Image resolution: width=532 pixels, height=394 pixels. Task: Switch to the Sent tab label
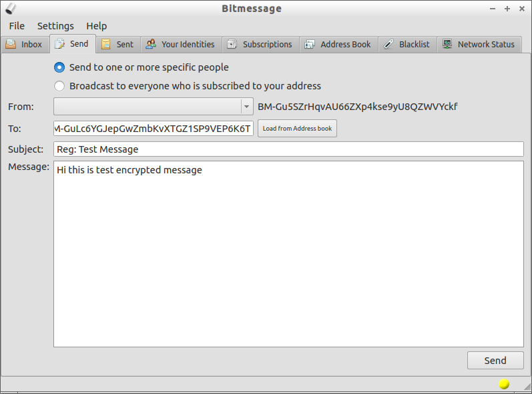[125, 45]
